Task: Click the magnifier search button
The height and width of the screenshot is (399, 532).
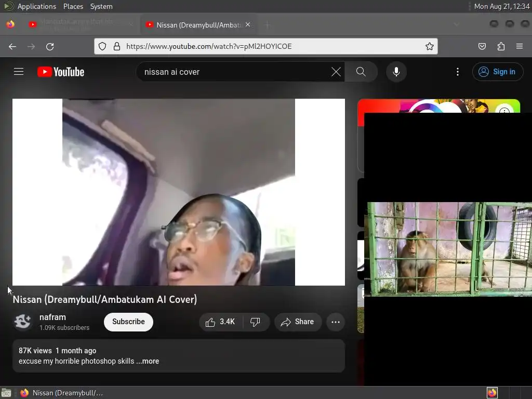Action: [x=361, y=72]
